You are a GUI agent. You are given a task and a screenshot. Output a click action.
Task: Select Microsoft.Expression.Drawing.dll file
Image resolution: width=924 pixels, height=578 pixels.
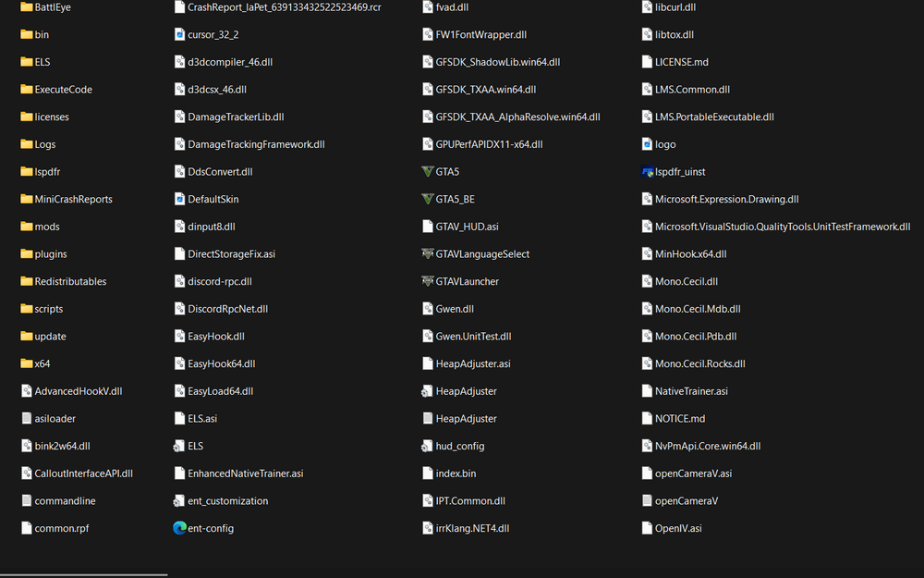tap(721, 200)
